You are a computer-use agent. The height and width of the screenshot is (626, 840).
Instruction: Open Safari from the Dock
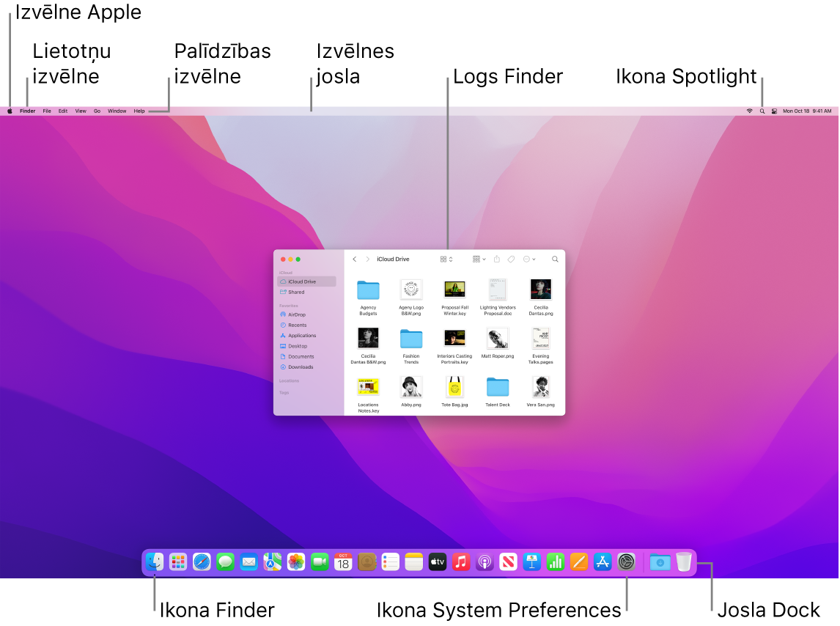(202, 561)
